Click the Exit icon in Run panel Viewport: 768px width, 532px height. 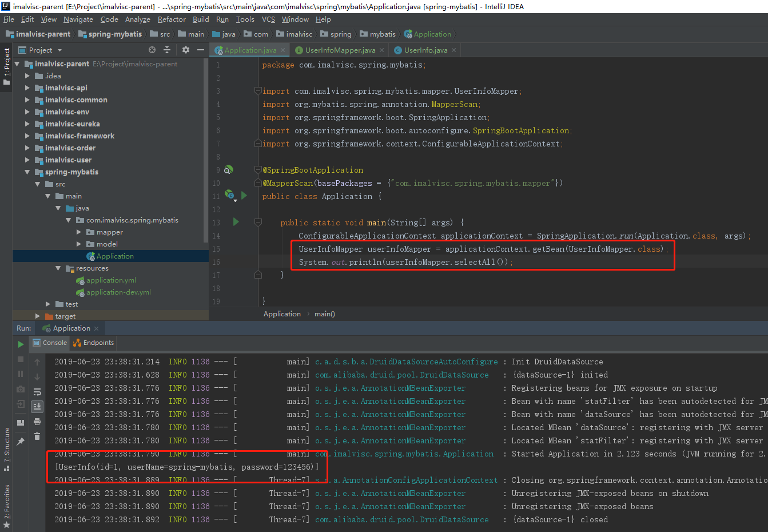21,404
